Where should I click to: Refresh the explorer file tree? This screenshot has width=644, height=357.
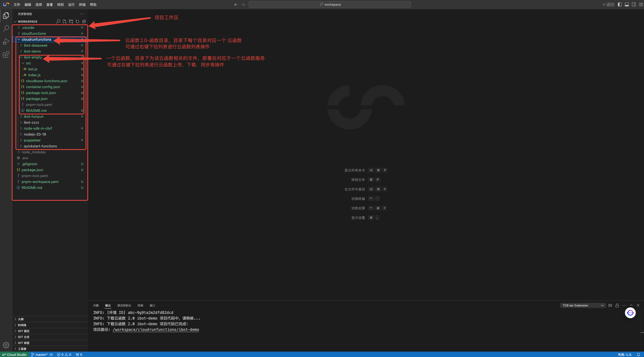78,22
